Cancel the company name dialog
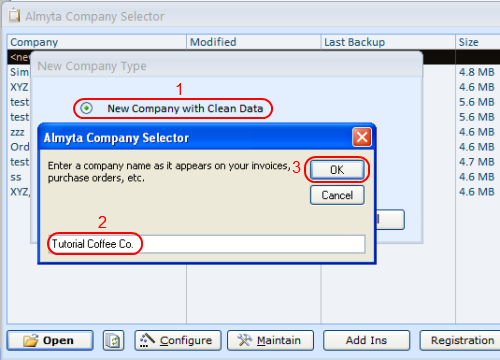Viewport: 500px width, 360px height. [337, 195]
